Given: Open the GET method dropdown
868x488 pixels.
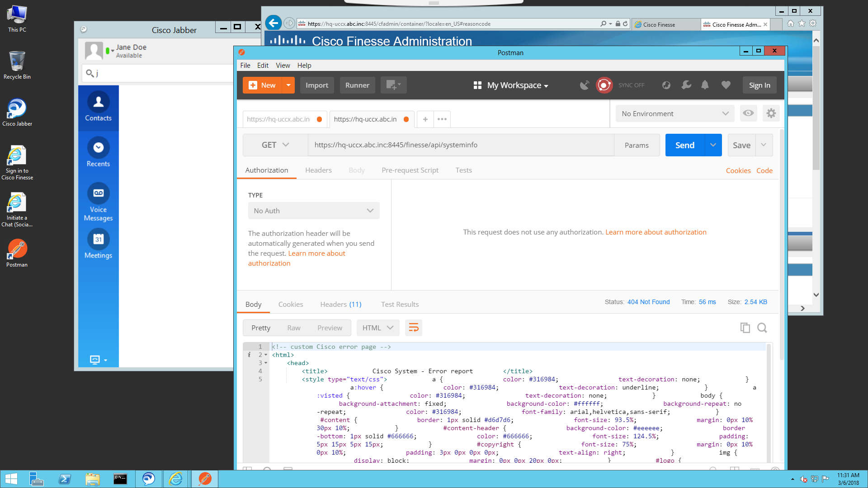Looking at the screenshot, I should [275, 145].
